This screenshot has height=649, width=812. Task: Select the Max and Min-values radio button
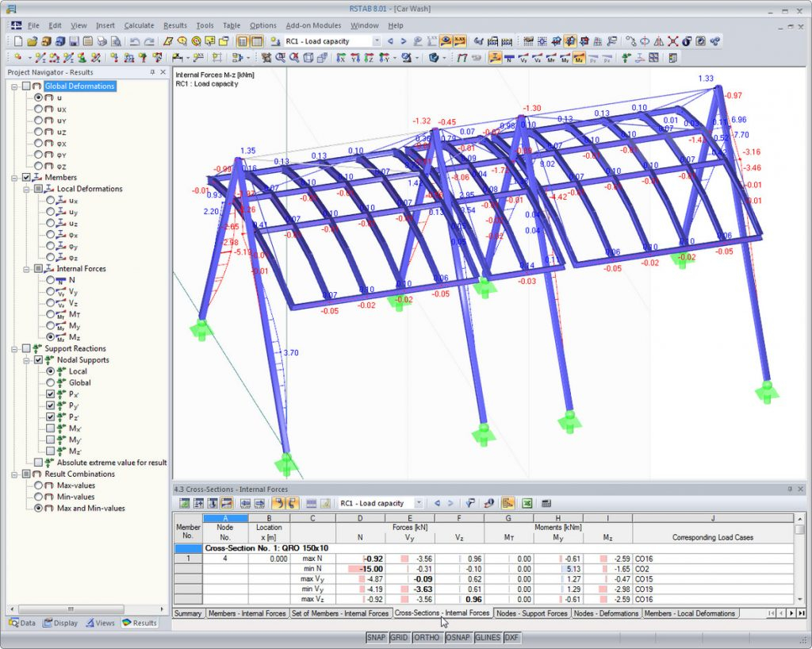pyautogui.click(x=39, y=508)
